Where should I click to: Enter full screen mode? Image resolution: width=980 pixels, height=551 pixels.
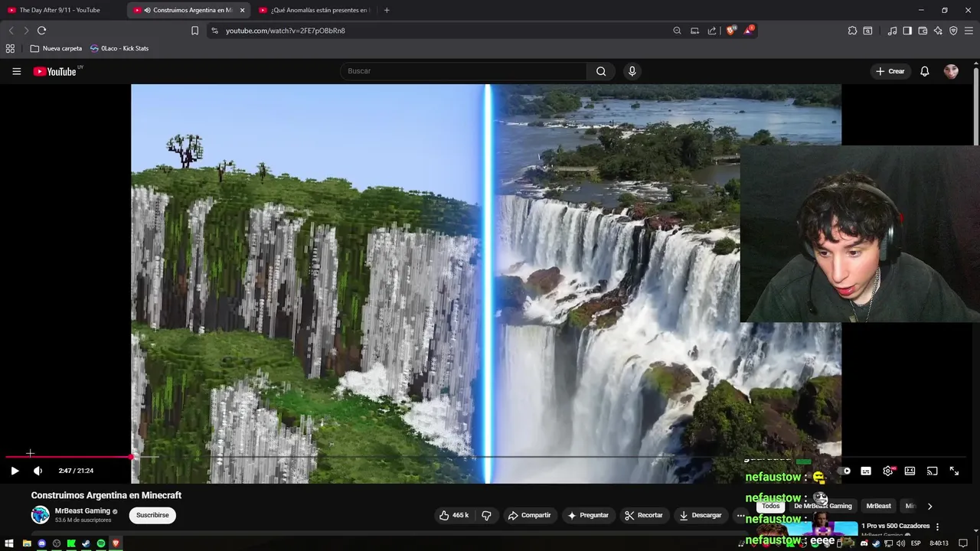pyautogui.click(x=954, y=471)
